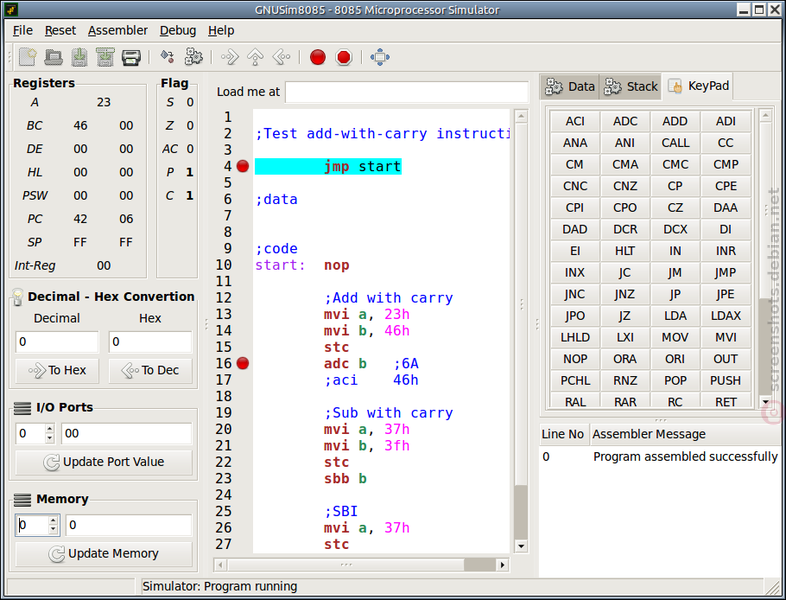Click the Step Out debug icon
Image resolution: width=786 pixels, height=600 pixels.
281,57
